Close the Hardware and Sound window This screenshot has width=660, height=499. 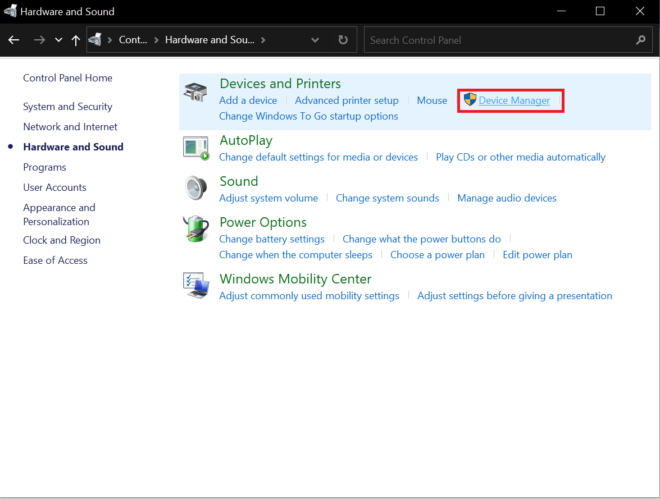click(x=640, y=11)
